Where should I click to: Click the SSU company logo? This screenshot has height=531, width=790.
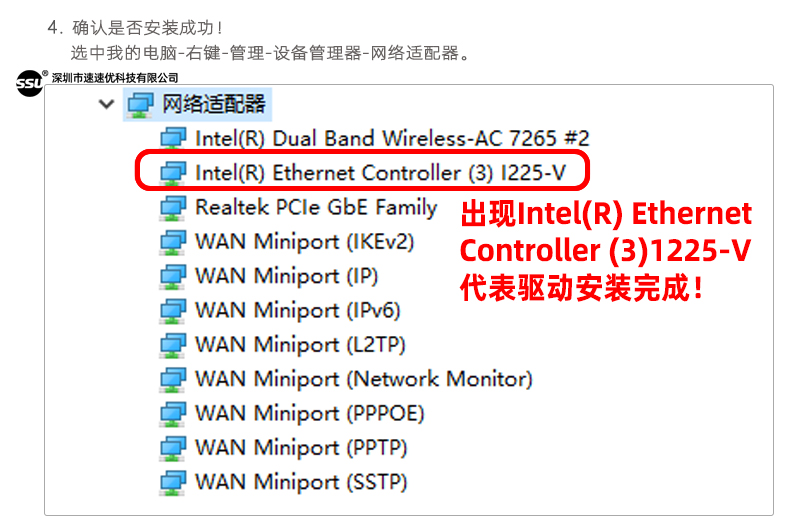click(29, 84)
